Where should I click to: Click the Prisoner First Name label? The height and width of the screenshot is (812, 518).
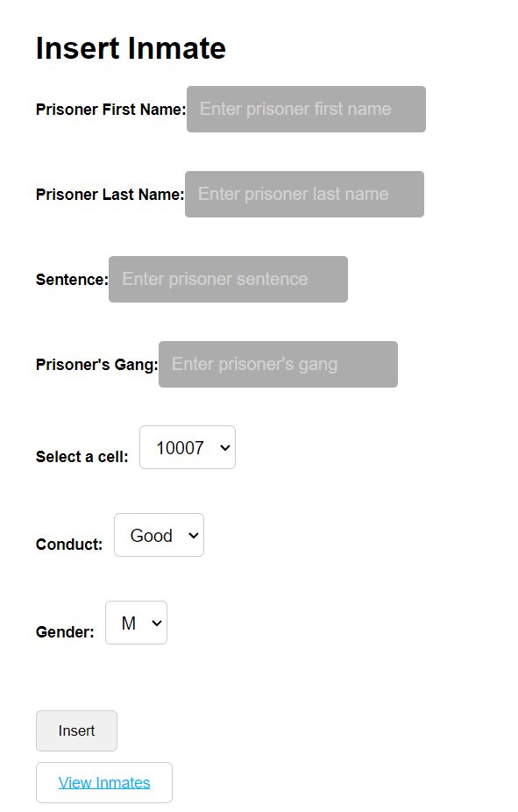coord(110,109)
